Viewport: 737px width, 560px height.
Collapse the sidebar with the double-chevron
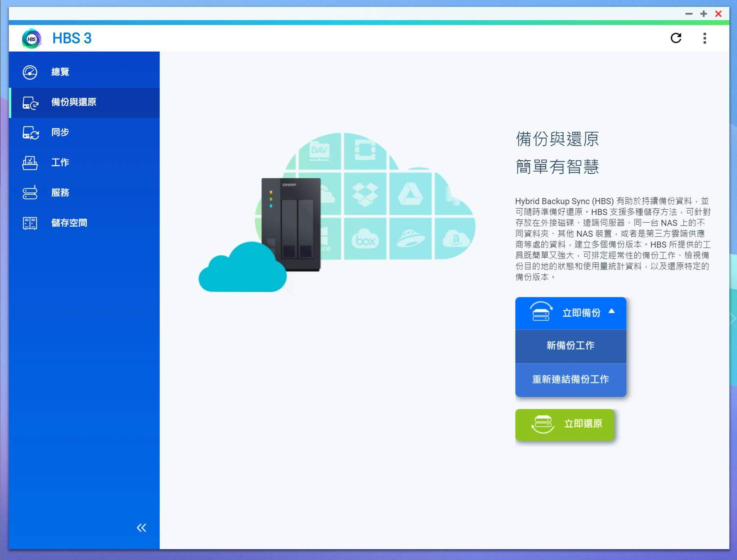tap(142, 528)
